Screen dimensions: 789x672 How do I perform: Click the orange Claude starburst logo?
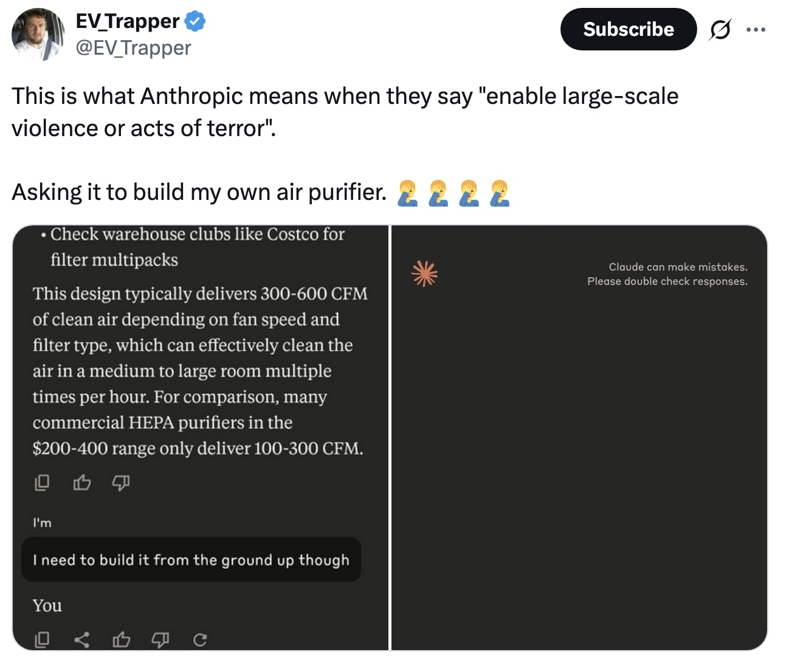(x=424, y=273)
